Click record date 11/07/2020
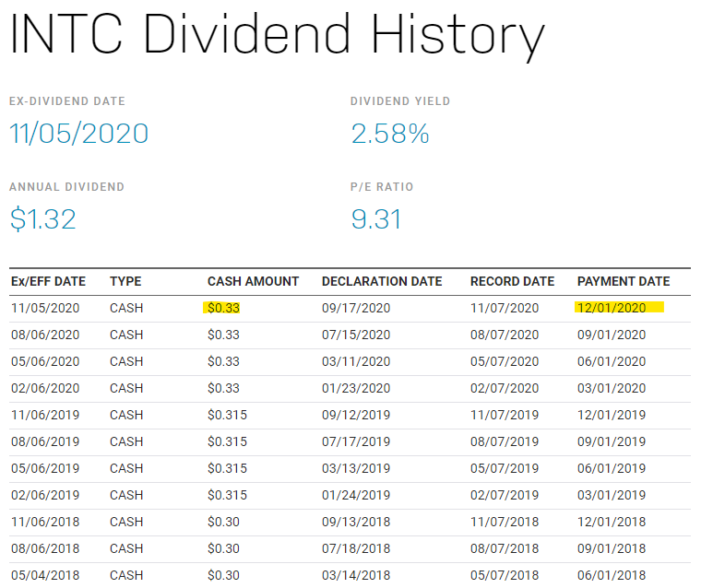 (505, 308)
